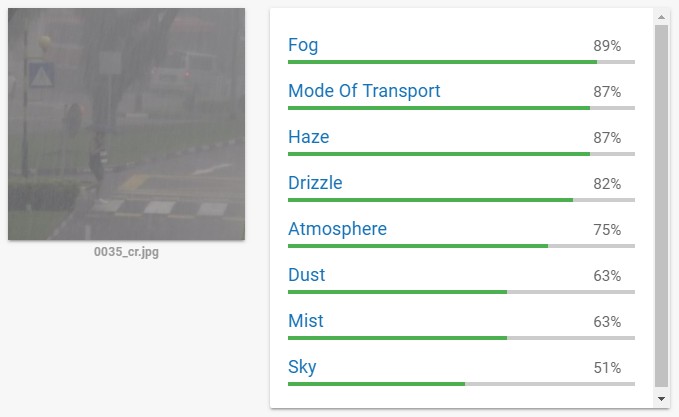Click the Drizzle 82% score value
The height and width of the screenshot is (417, 679).
pos(607,184)
